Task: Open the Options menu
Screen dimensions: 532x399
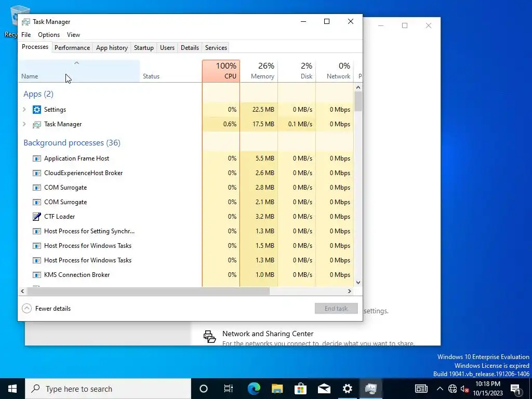Action: [49, 35]
